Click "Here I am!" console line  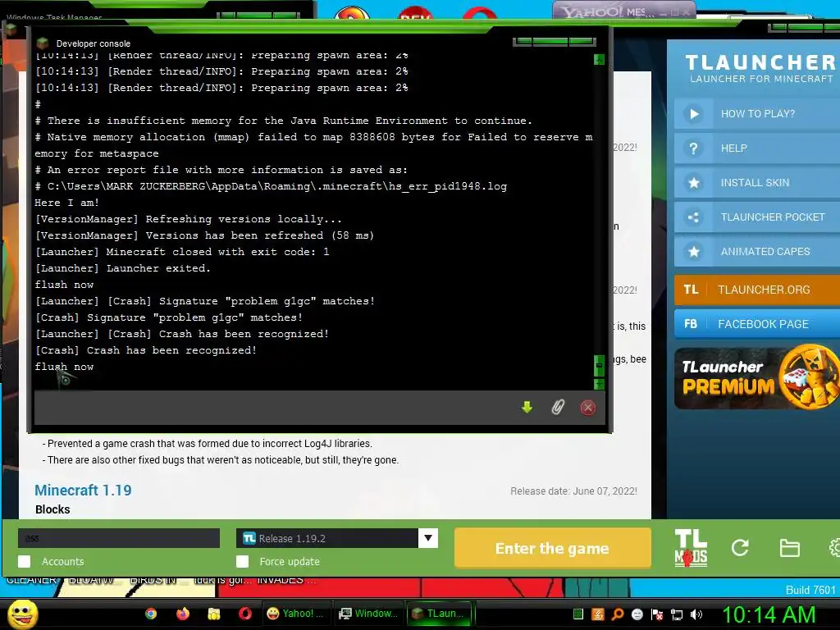click(67, 203)
